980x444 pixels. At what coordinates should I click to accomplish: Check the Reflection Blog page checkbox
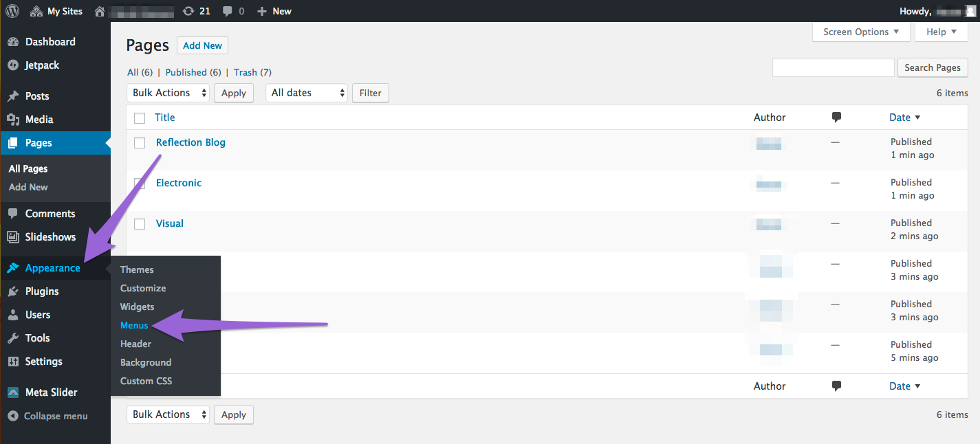coord(140,143)
